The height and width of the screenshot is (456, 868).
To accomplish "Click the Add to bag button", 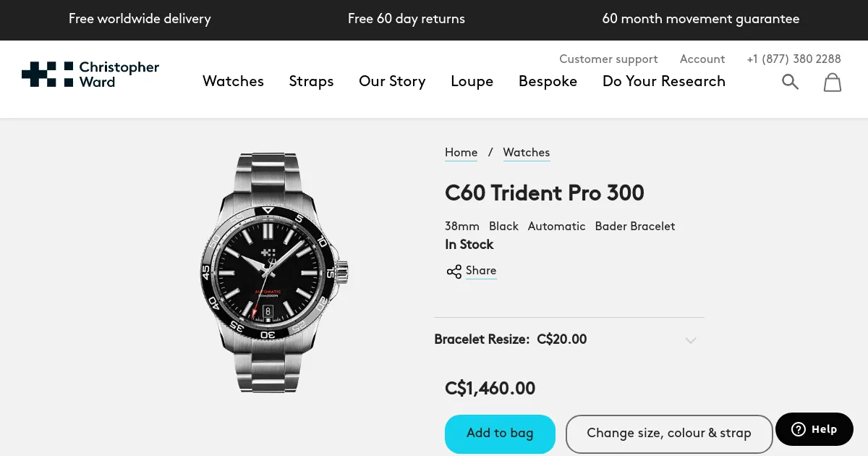I will [x=500, y=433].
